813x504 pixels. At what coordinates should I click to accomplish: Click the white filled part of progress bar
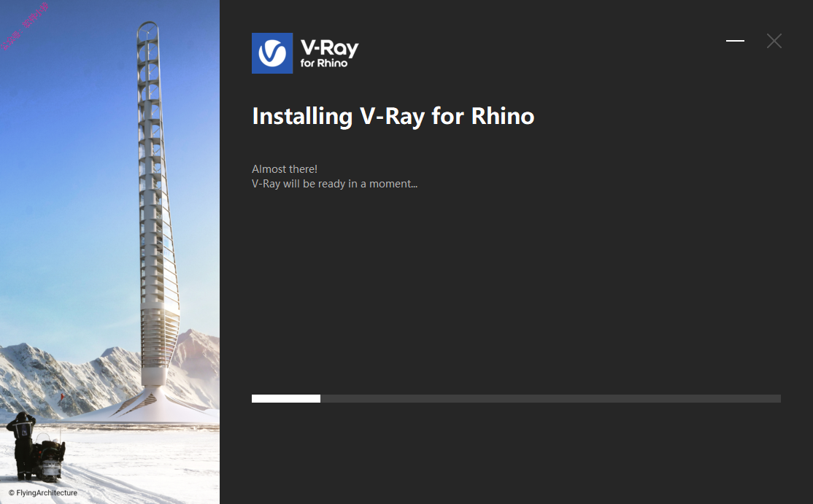tap(286, 398)
